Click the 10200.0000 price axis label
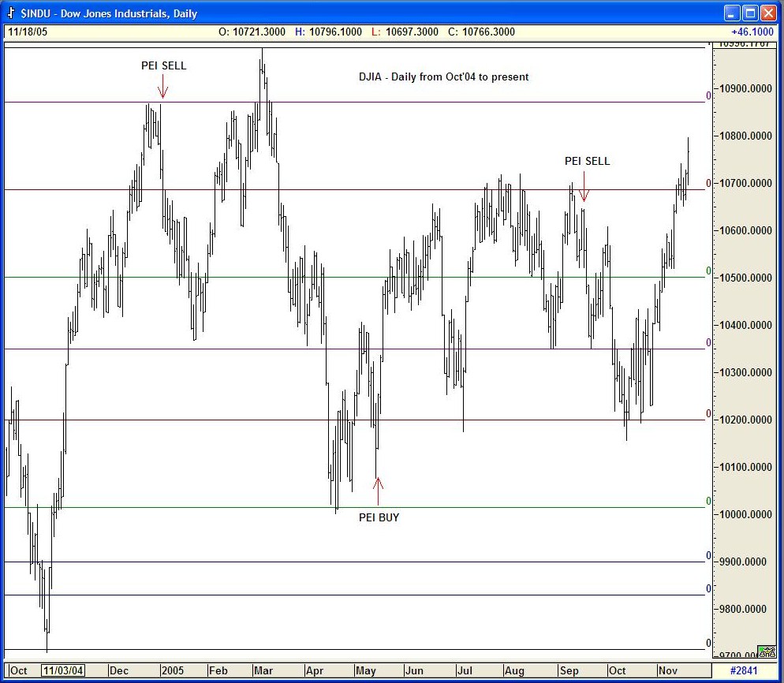784x683 pixels. (745, 420)
